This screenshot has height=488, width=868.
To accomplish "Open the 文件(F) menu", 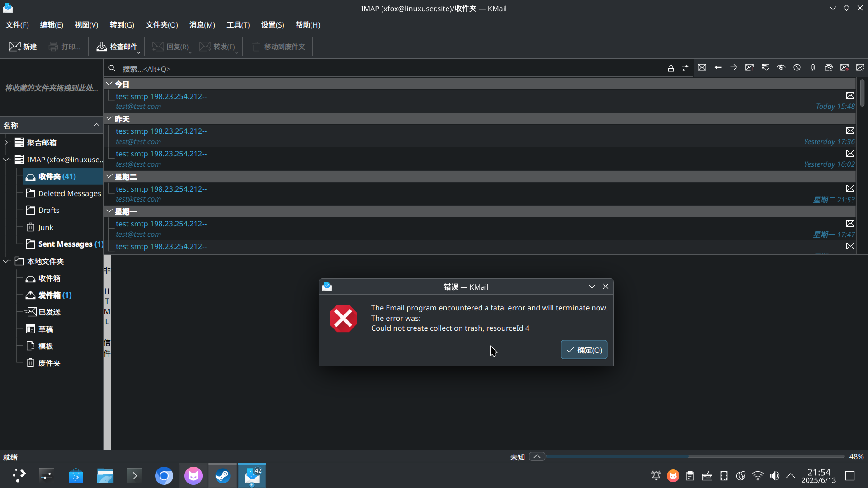I will click(x=17, y=25).
